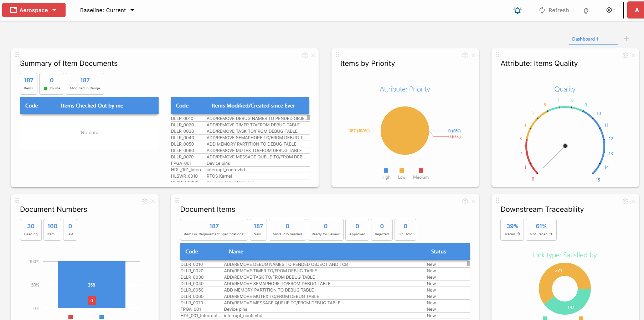644x320 pixels.
Task: Open the Aerospace project dropdown
Action: click(34, 10)
